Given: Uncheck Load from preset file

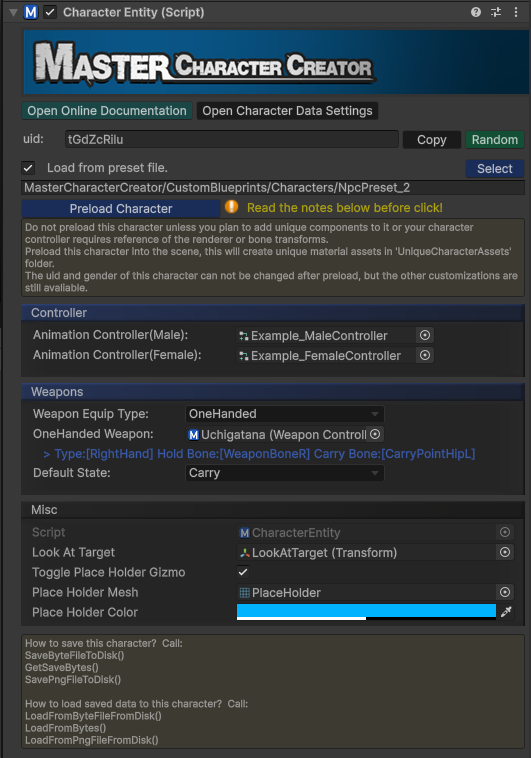Looking at the screenshot, I should coord(28,168).
